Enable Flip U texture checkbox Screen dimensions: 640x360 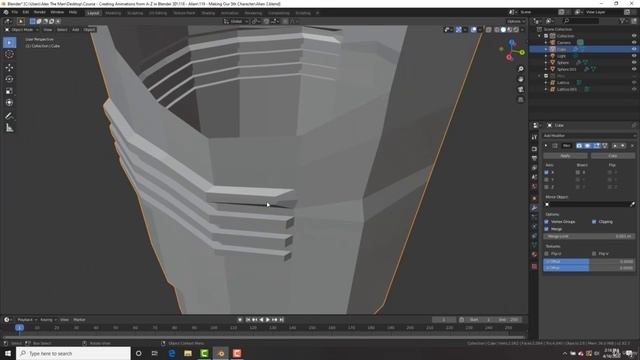click(547, 253)
